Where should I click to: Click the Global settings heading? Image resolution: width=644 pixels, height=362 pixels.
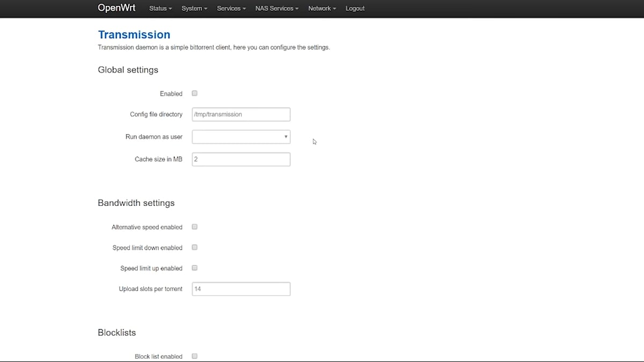click(x=128, y=70)
